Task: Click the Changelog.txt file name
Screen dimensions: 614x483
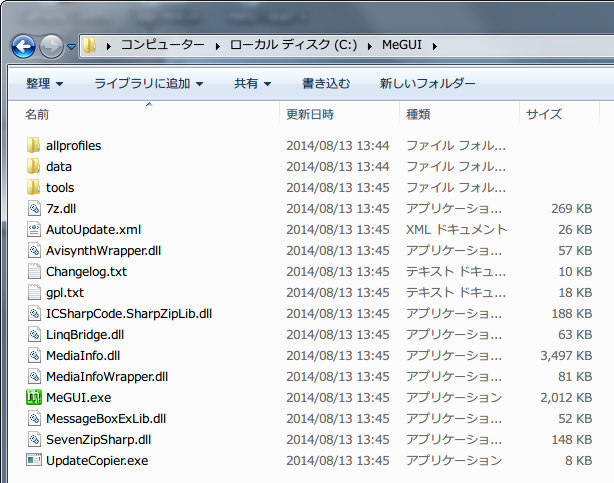Action: pyautogui.click(x=86, y=272)
